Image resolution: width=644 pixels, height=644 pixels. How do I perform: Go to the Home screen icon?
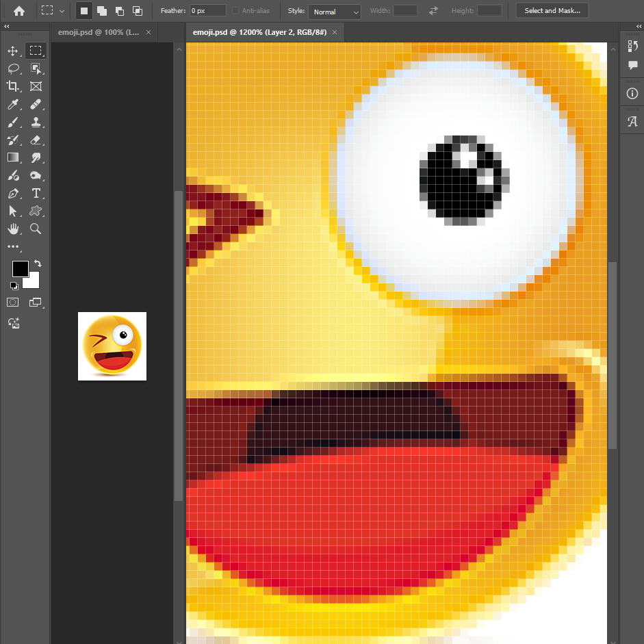[19, 11]
